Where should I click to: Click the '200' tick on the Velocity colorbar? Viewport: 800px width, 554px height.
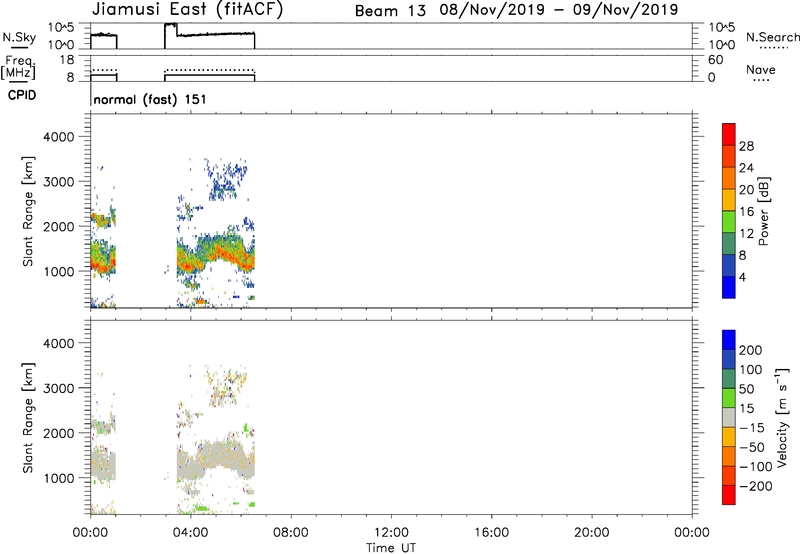pos(751,350)
